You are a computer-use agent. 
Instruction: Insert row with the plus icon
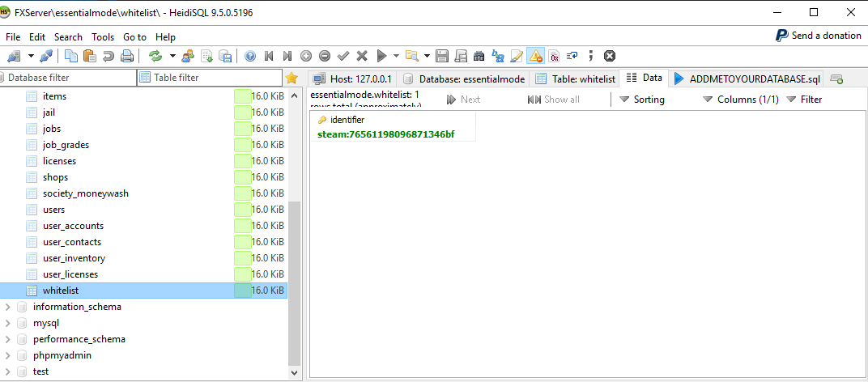pyautogui.click(x=306, y=56)
